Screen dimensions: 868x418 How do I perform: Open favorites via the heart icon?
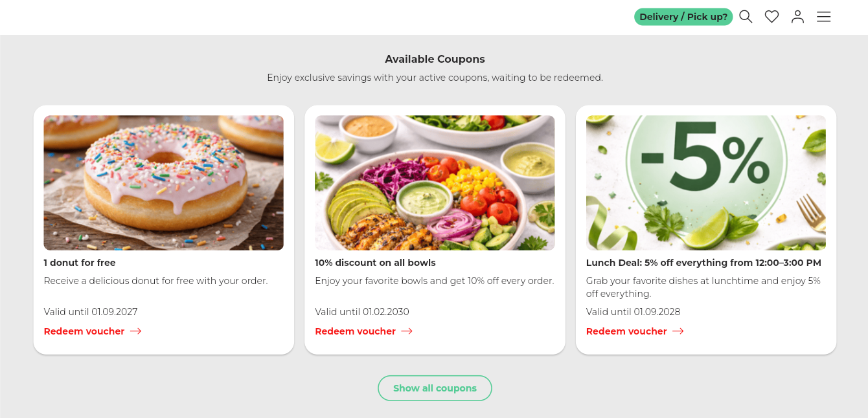[x=771, y=17]
